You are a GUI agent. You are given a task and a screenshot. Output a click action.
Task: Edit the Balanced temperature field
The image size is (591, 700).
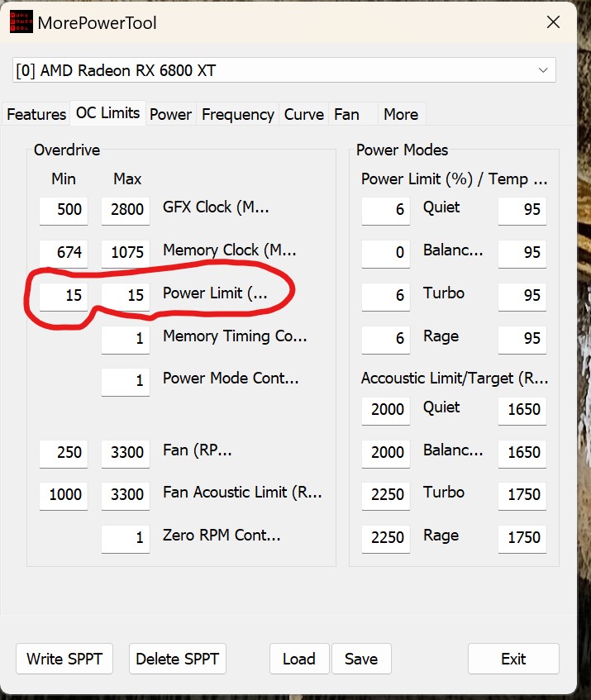coord(522,252)
